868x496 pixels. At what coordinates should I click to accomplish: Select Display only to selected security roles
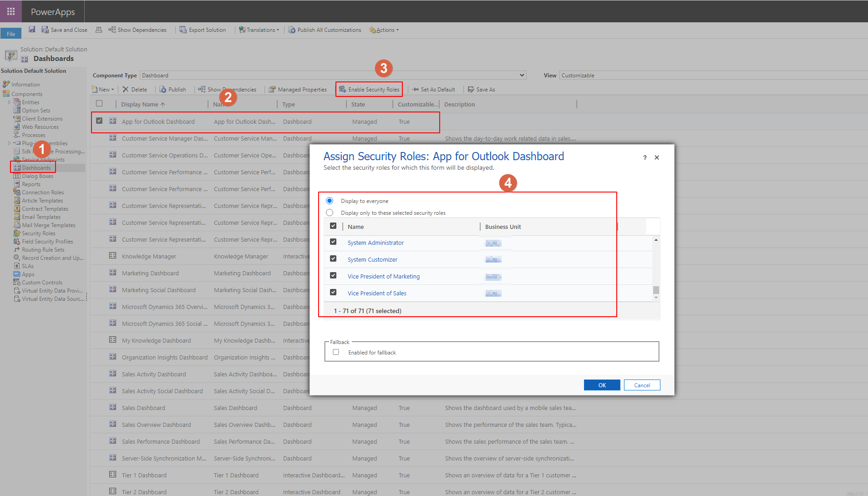(x=330, y=213)
